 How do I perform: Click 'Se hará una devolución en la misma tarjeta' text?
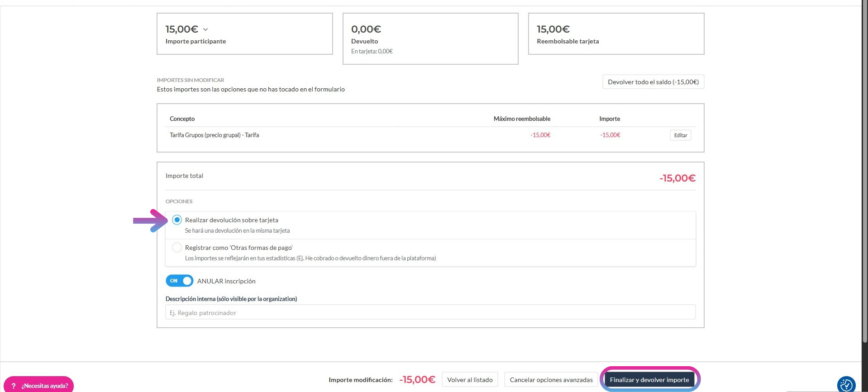[x=237, y=230]
